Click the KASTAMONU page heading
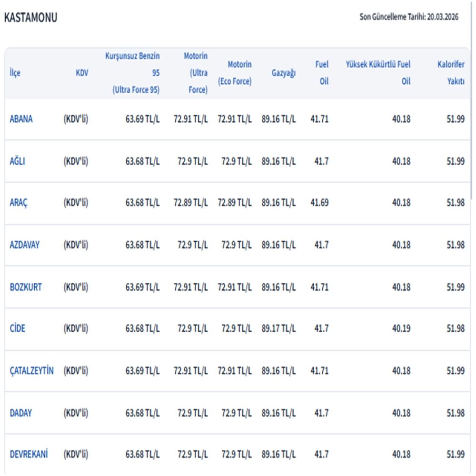The width and height of the screenshot is (476, 476). tap(30, 18)
